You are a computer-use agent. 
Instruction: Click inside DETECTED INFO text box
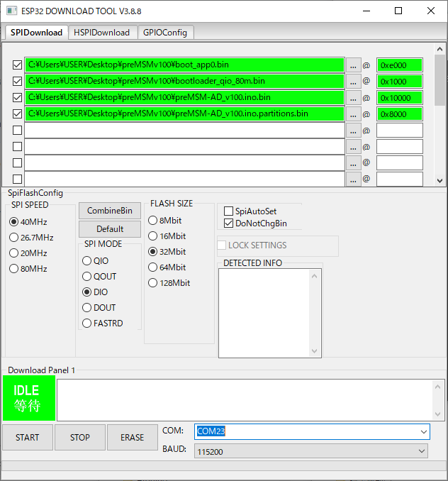click(x=264, y=313)
